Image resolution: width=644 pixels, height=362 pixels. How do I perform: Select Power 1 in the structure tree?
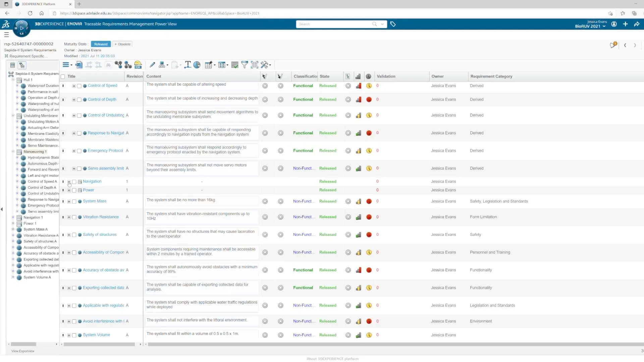coord(30,224)
